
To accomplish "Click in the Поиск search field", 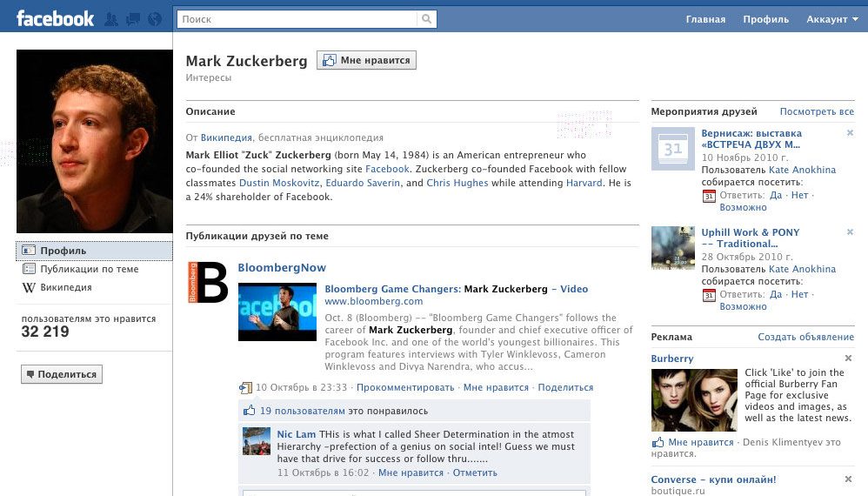I will point(296,19).
